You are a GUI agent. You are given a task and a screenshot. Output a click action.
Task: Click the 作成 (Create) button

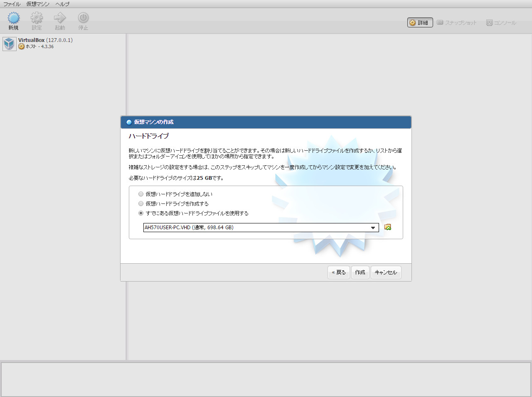click(360, 272)
